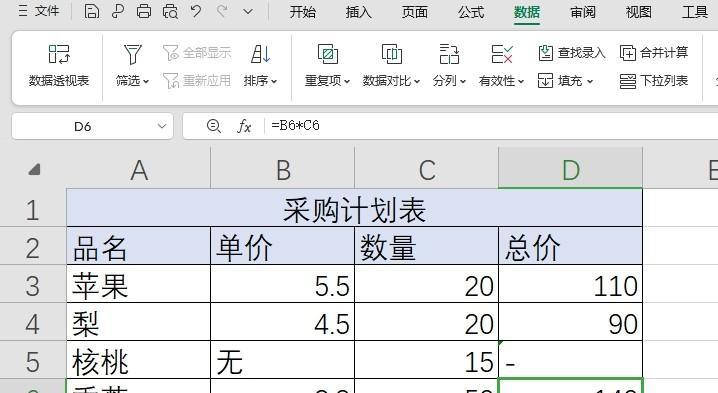Select row 3 header
The height and width of the screenshot is (393, 718).
pos(33,285)
